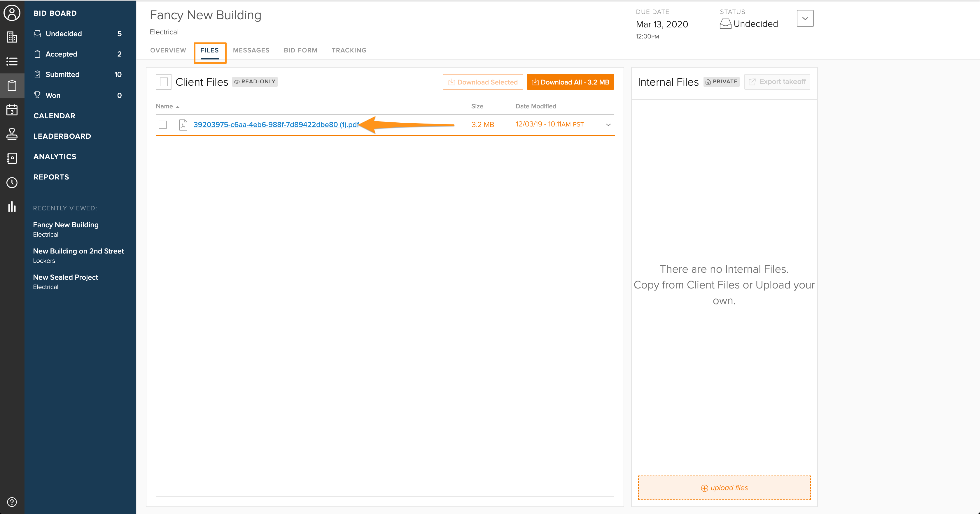Check the select-all Client Files checkbox

tap(164, 82)
